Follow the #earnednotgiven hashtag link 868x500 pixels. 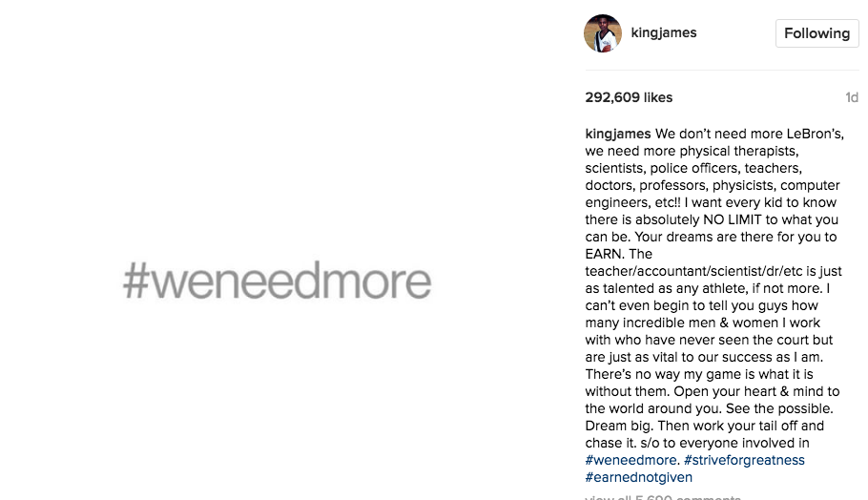[639, 477]
